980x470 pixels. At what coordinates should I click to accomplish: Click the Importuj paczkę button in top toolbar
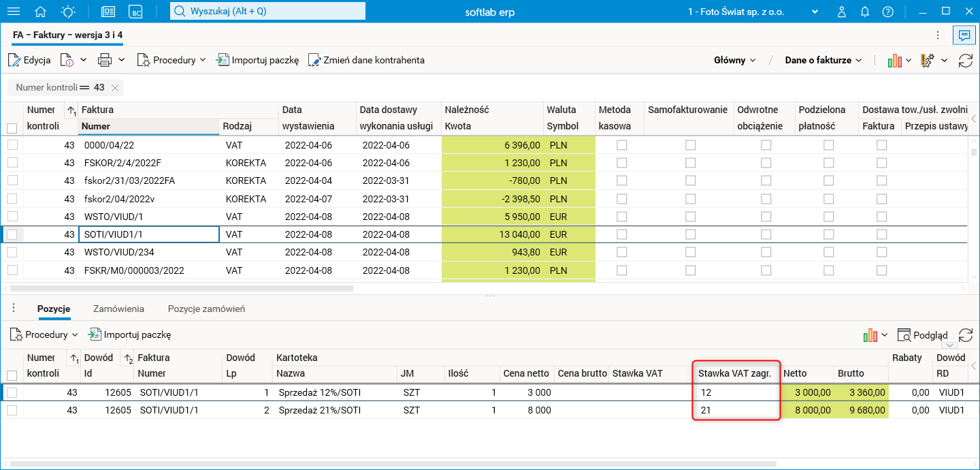coord(257,60)
